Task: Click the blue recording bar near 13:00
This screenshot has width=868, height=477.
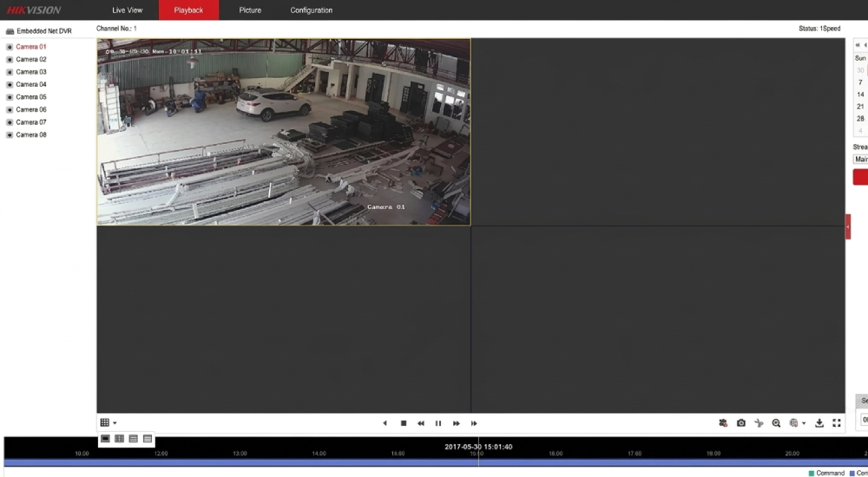Action: [240, 462]
